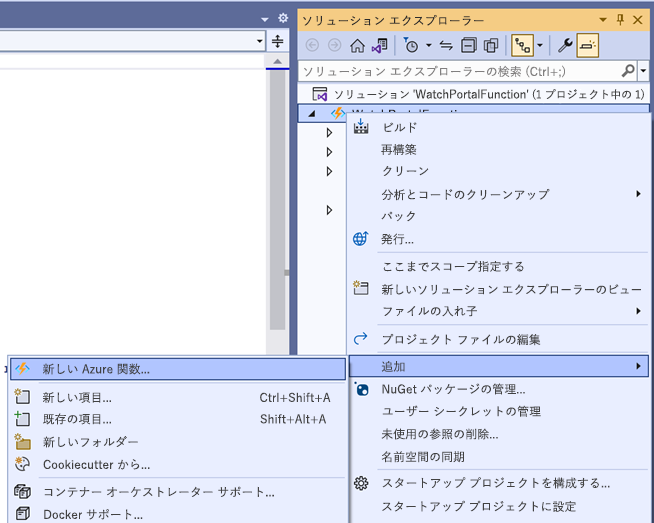Collapse all items in Solution Explorer
654x523 pixels.
tap(469, 45)
